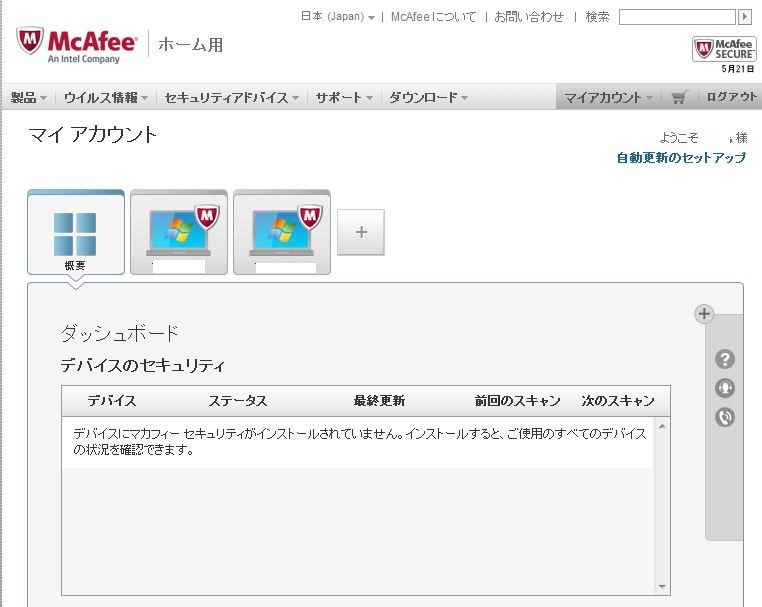This screenshot has width=762, height=607.
Task: Click the McAfee SECURE badge
Action: [724, 49]
